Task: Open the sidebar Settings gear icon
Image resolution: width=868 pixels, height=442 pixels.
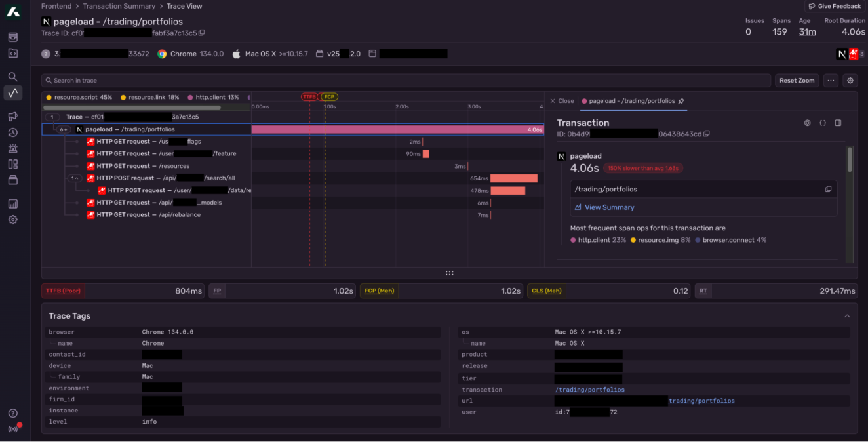Action: [x=12, y=220]
